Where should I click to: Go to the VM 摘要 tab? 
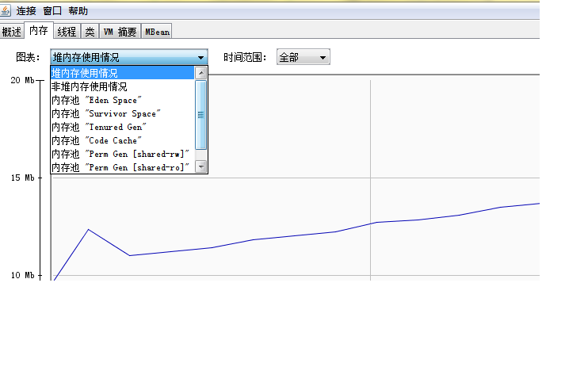pyautogui.click(x=120, y=32)
